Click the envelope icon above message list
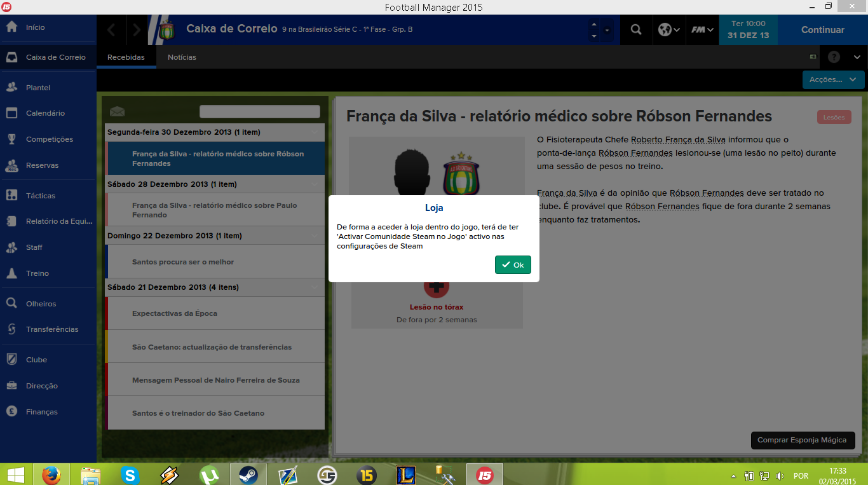 coord(117,112)
